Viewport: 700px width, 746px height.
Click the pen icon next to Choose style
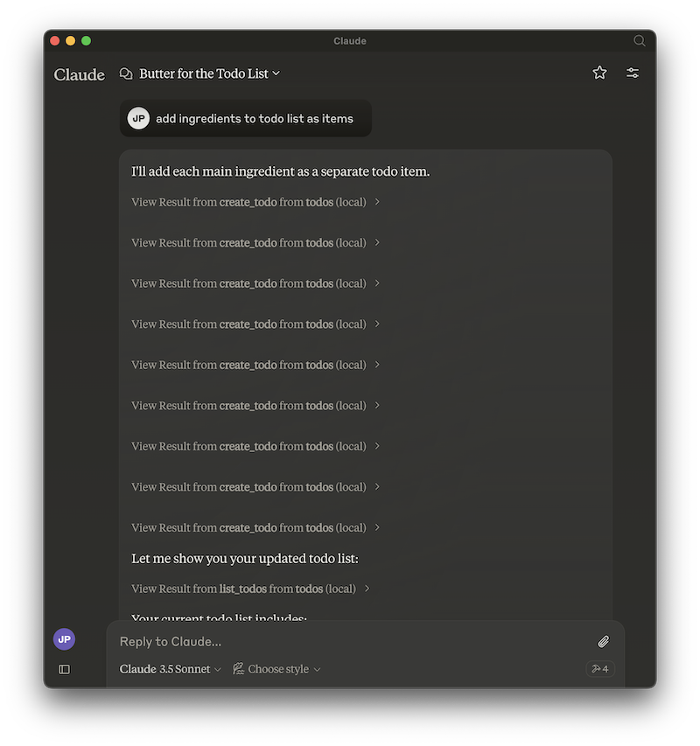click(238, 668)
